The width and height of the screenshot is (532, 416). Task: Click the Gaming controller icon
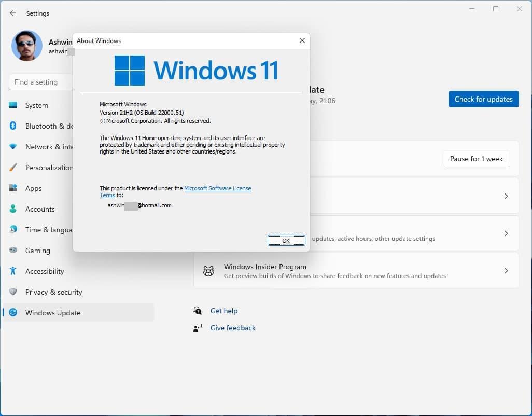tap(13, 251)
